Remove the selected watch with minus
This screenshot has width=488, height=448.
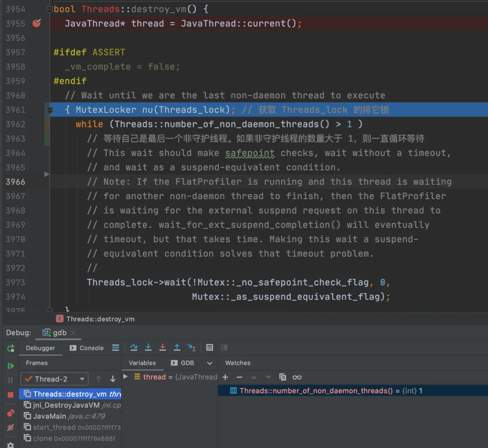pyautogui.click(x=239, y=378)
